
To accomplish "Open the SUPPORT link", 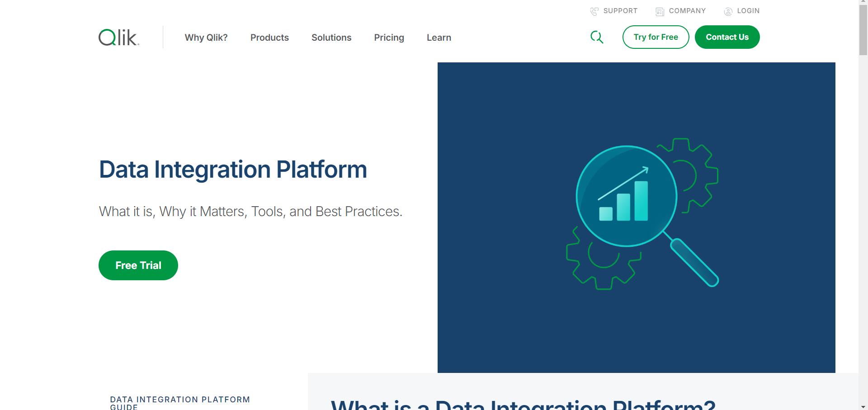I will click(620, 11).
